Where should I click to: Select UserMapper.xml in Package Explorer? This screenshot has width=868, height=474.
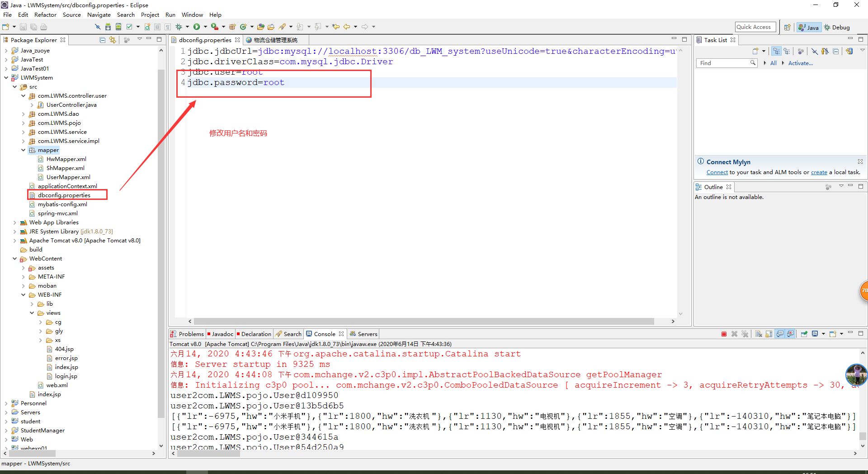(x=68, y=177)
